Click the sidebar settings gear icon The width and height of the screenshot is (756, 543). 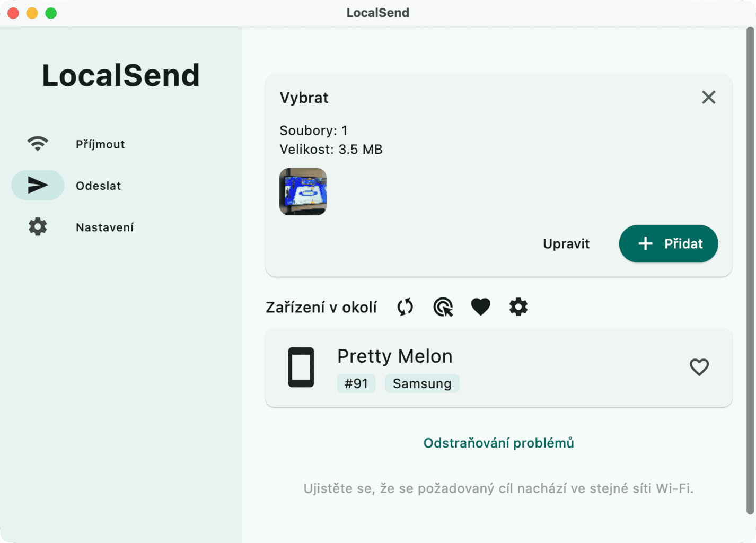[38, 227]
